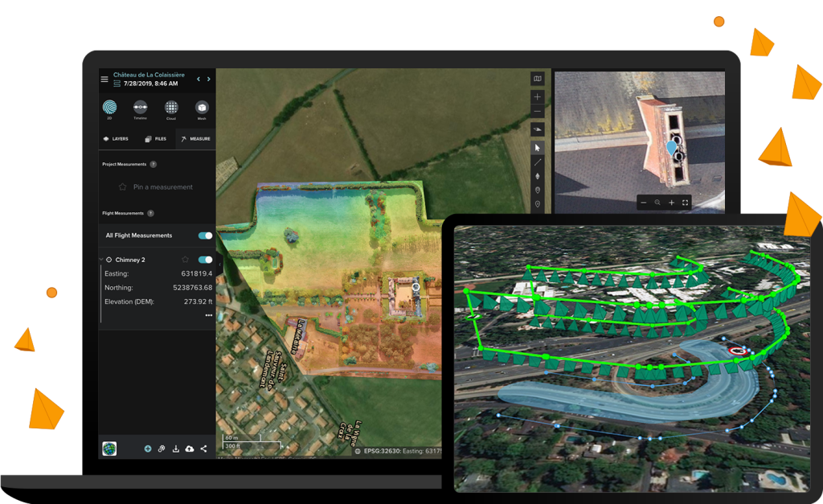Click the cloud upload icon
The width and height of the screenshot is (823, 504).
189,449
